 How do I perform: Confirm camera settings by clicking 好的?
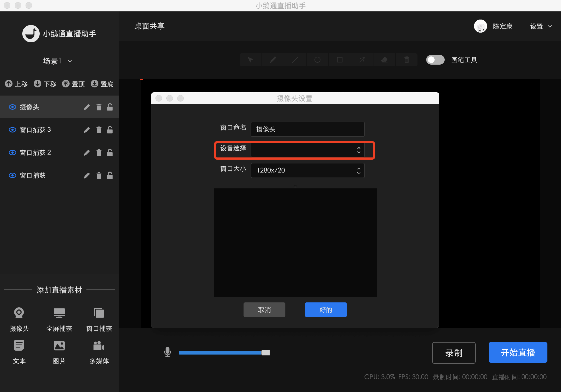point(326,309)
